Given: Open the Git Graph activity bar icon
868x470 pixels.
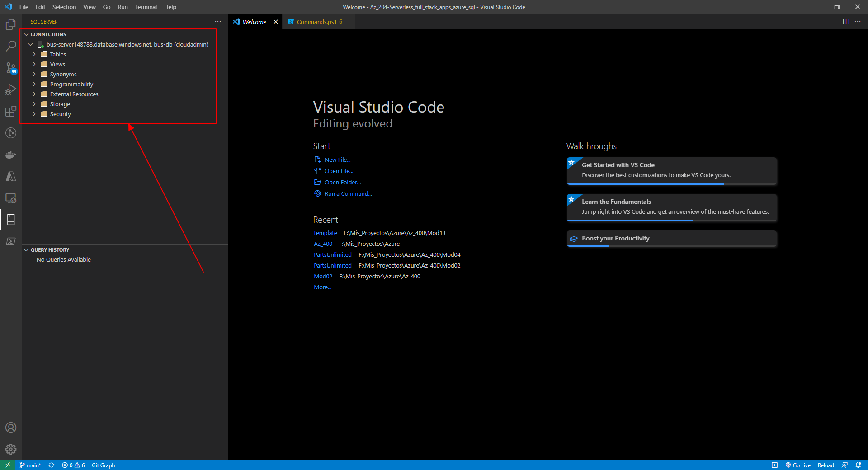Looking at the screenshot, I should point(11,133).
